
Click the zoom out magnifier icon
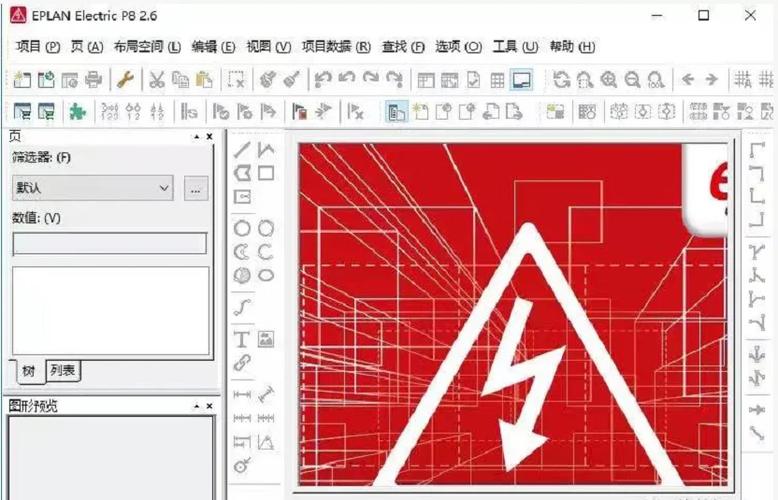click(633, 79)
